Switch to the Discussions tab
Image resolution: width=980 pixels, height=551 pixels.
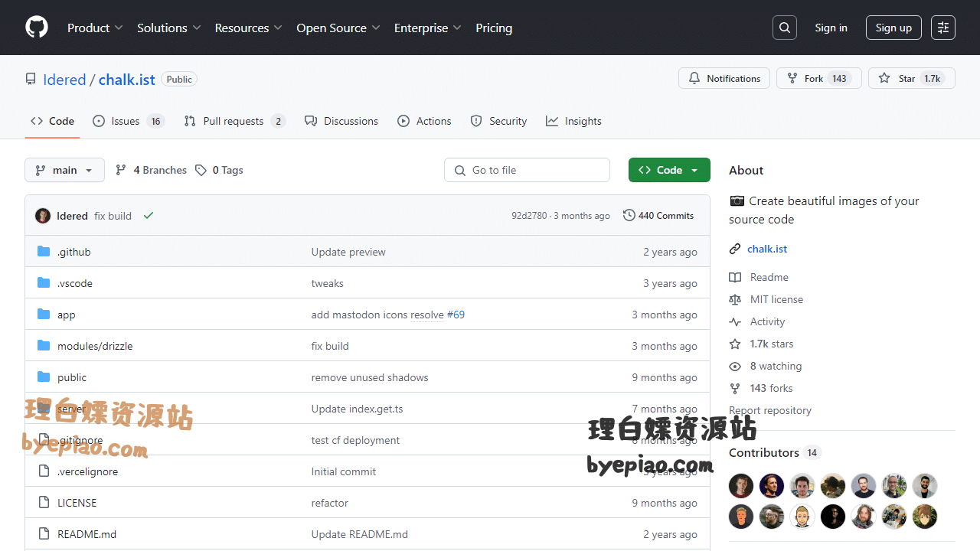click(341, 121)
